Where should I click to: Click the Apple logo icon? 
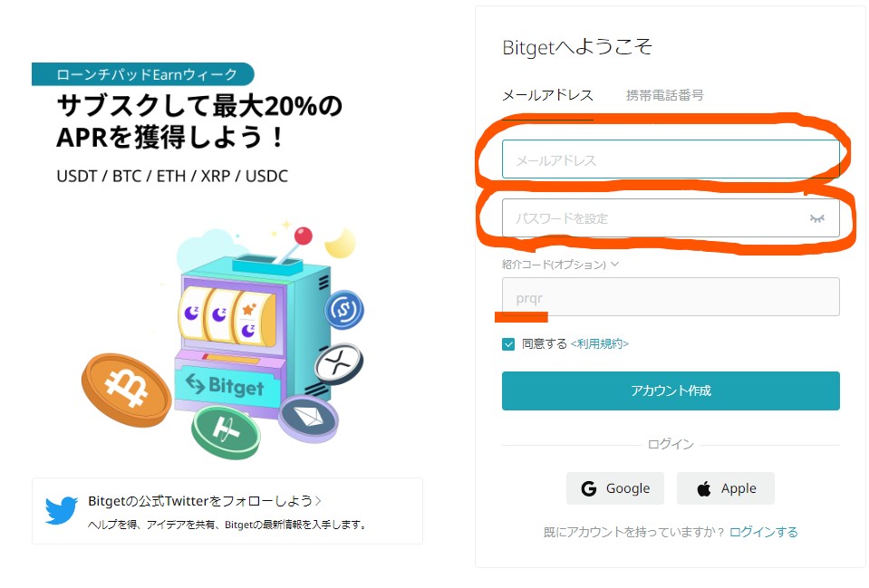click(704, 489)
